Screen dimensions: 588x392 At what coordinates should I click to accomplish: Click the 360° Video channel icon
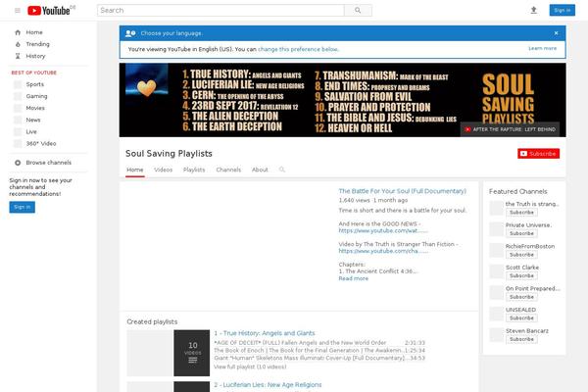[18, 144]
